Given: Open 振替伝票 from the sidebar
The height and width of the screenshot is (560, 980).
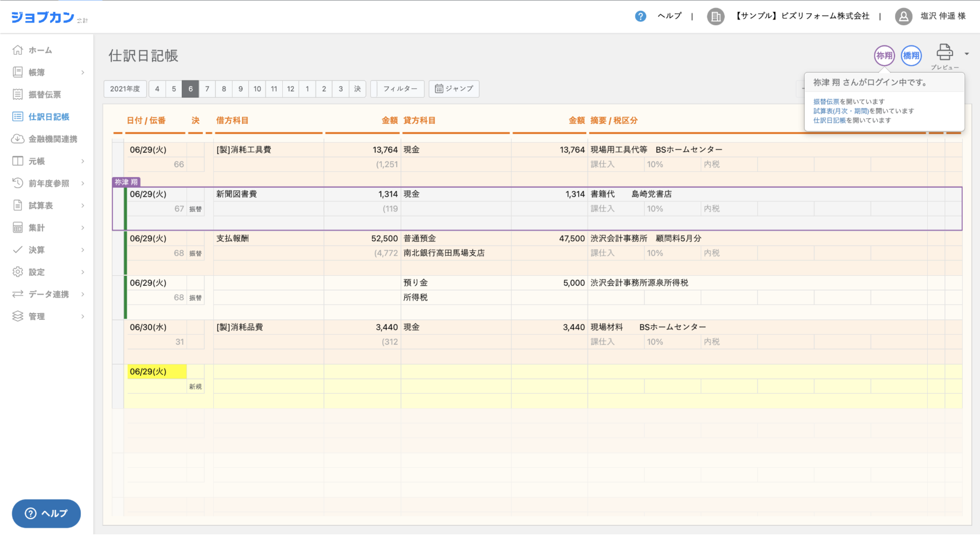Looking at the screenshot, I should pyautogui.click(x=45, y=95).
